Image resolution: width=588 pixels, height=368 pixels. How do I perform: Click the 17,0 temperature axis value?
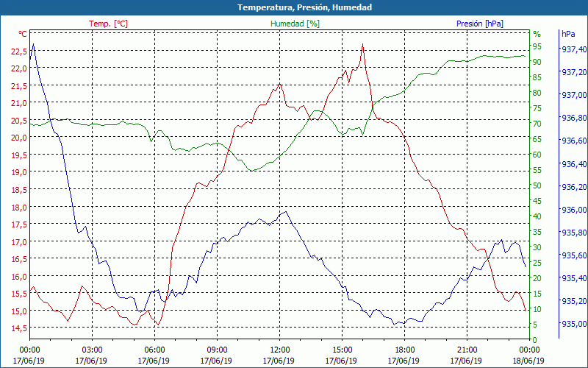pyautogui.click(x=19, y=242)
